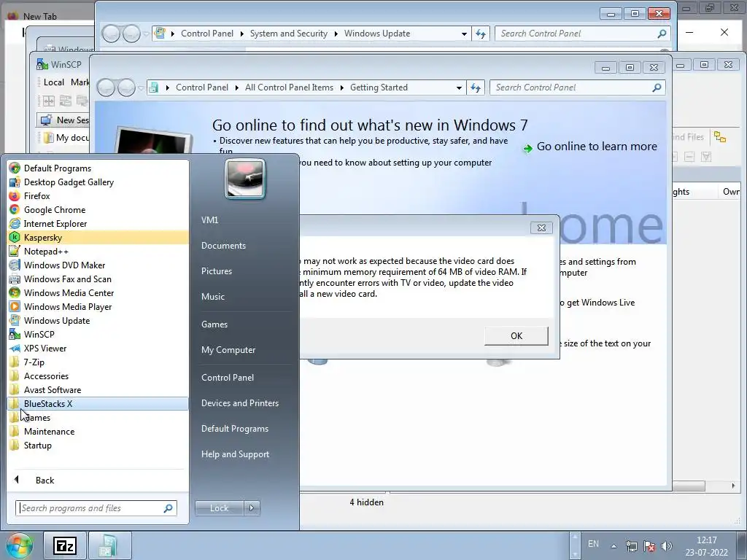
Task: Click the network tray icon
Action: point(632,546)
